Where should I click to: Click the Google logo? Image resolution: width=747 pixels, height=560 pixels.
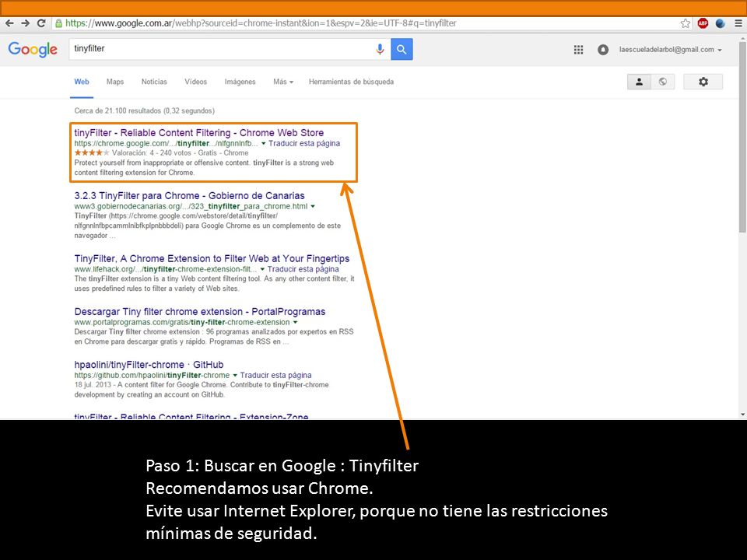point(33,49)
